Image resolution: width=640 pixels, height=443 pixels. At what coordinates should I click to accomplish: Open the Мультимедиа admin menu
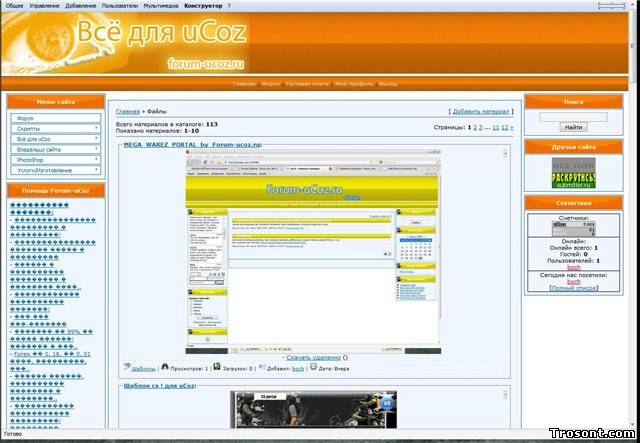161,6
